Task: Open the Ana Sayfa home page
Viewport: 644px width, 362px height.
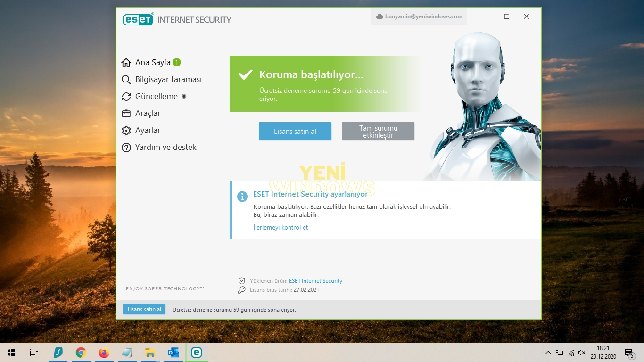Action: click(x=153, y=62)
